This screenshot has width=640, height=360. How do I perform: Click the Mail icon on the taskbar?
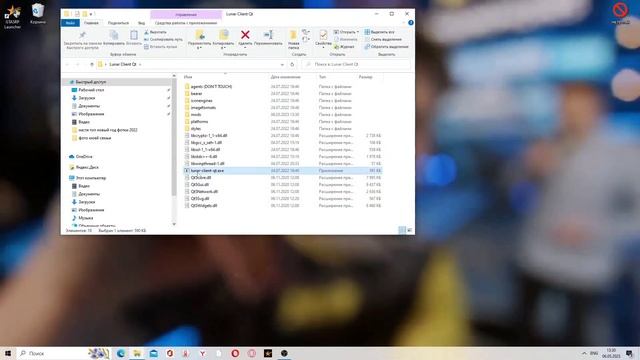[153, 353]
